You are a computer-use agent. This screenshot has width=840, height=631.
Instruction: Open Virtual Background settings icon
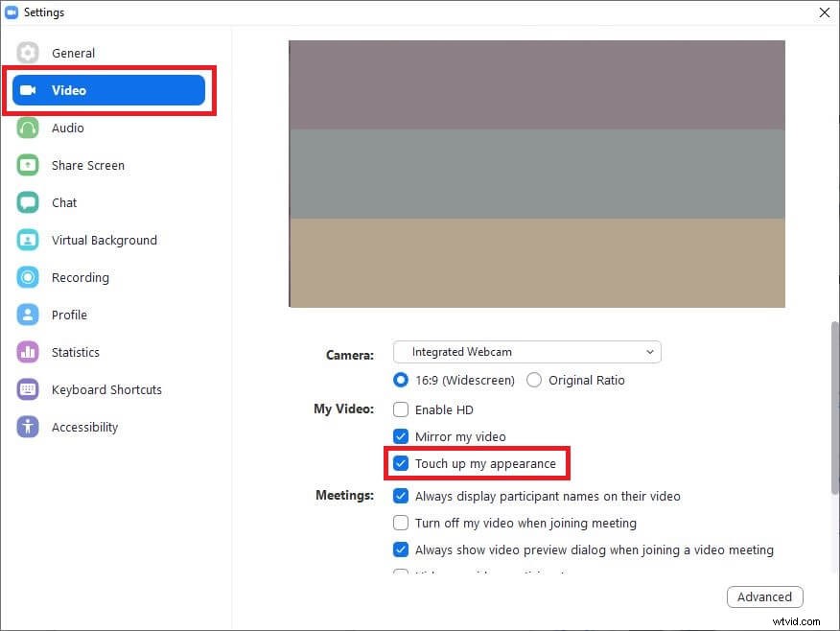coord(27,240)
